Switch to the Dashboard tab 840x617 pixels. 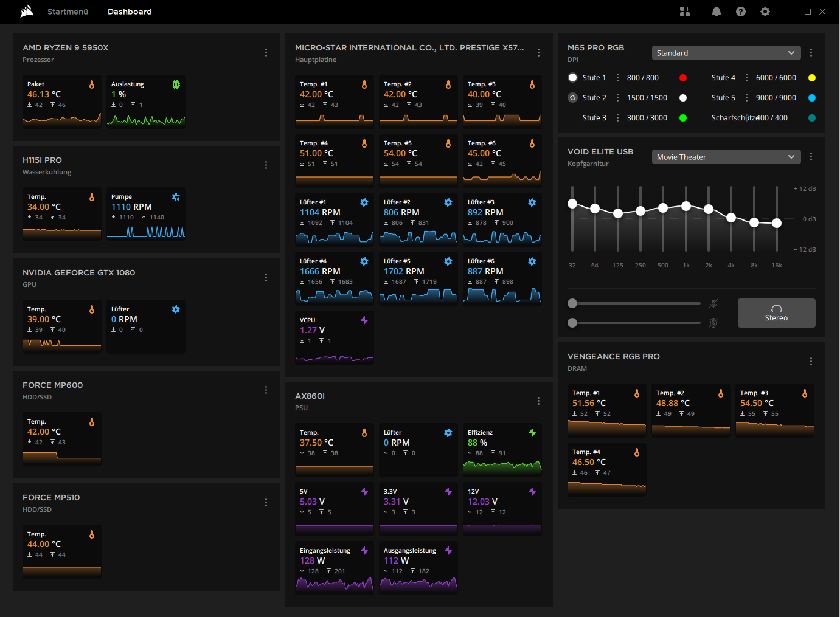tap(130, 12)
